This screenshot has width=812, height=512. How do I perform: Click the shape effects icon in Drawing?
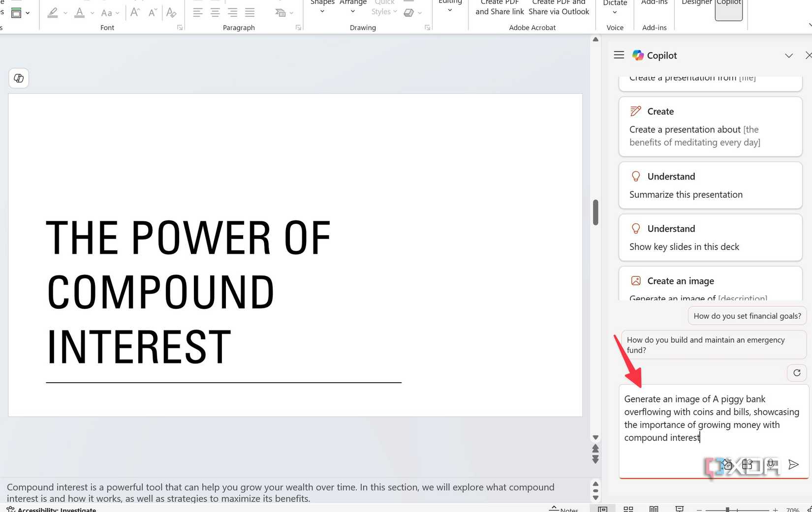408,13
